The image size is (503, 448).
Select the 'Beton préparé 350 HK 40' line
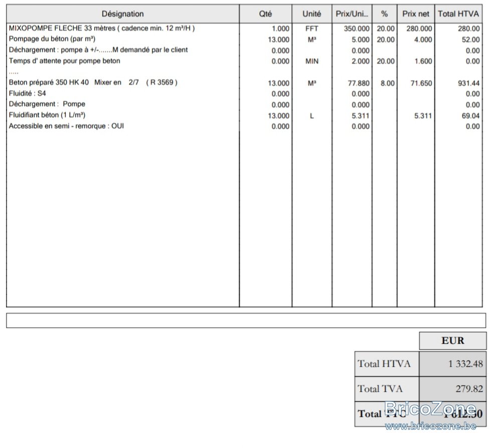93,83
